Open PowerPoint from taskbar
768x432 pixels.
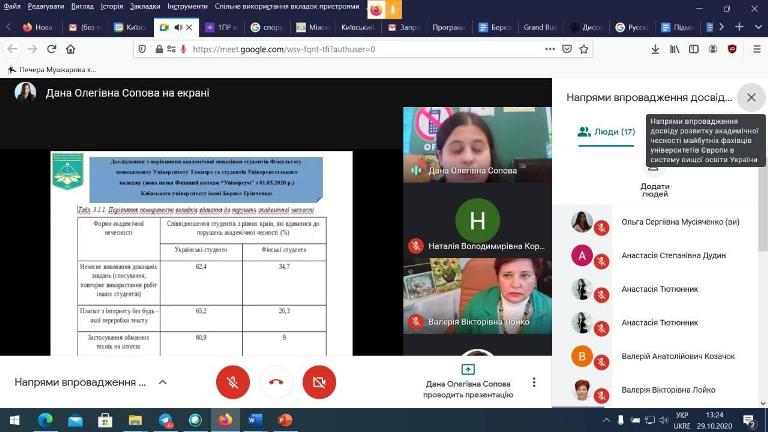pos(285,420)
